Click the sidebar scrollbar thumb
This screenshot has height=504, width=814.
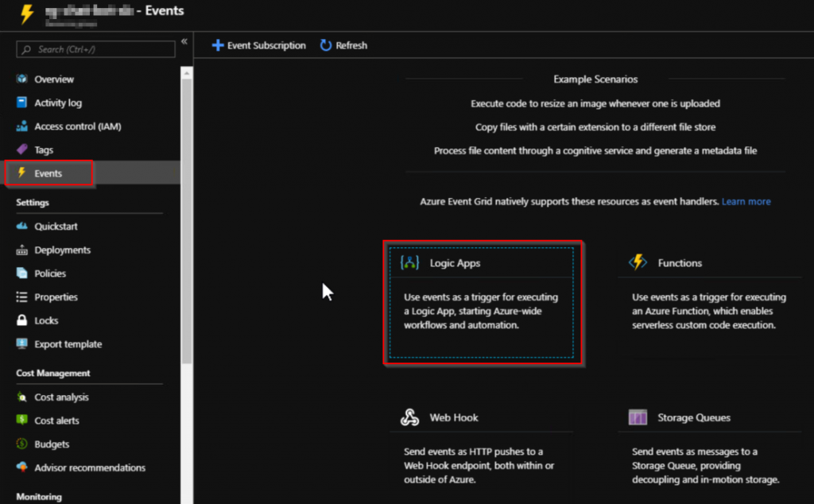pyautogui.click(x=187, y=220)
